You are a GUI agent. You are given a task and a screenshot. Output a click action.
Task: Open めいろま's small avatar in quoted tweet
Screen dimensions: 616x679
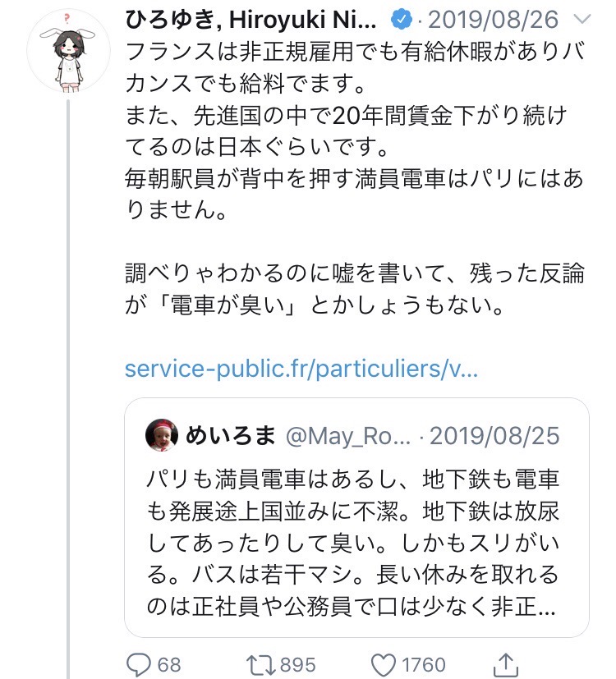pyautogui.click(x=162, y=435)
